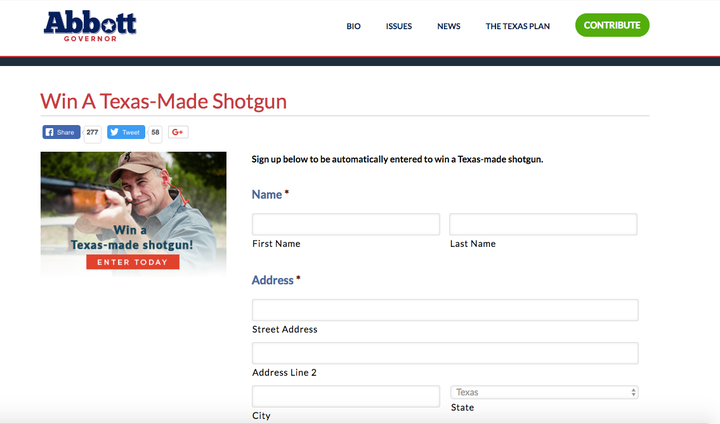Viewport: 720px width, 424px height.
Task: Open the ISSUES menu item
Action: coord(399,26)
